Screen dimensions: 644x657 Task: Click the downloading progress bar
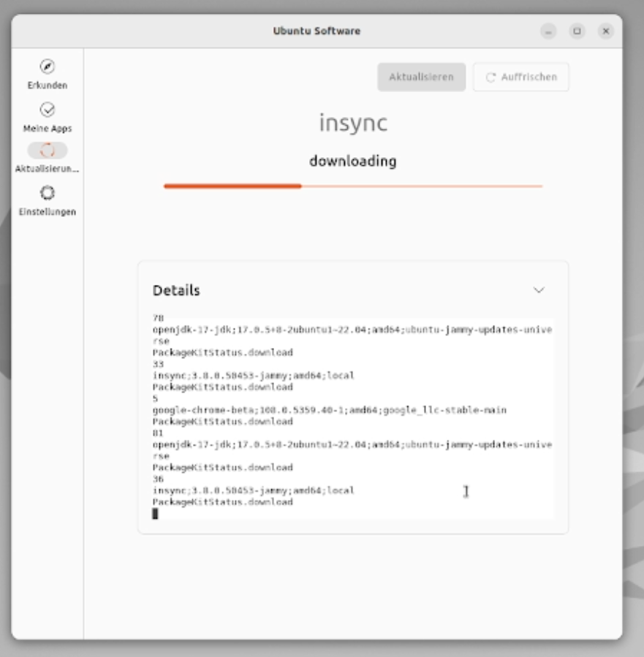352,186
